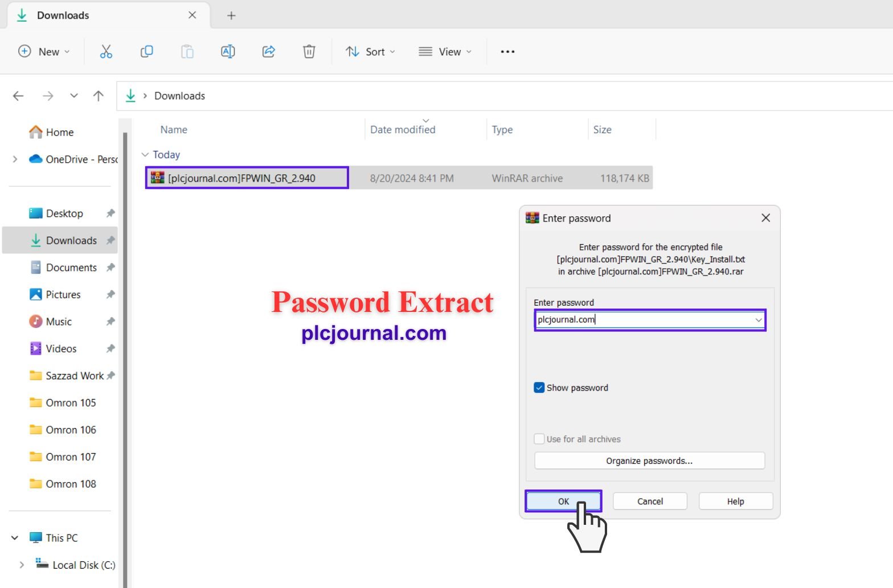Click the Organize passwords... button

pyautogui.click(x=649, y=460)
